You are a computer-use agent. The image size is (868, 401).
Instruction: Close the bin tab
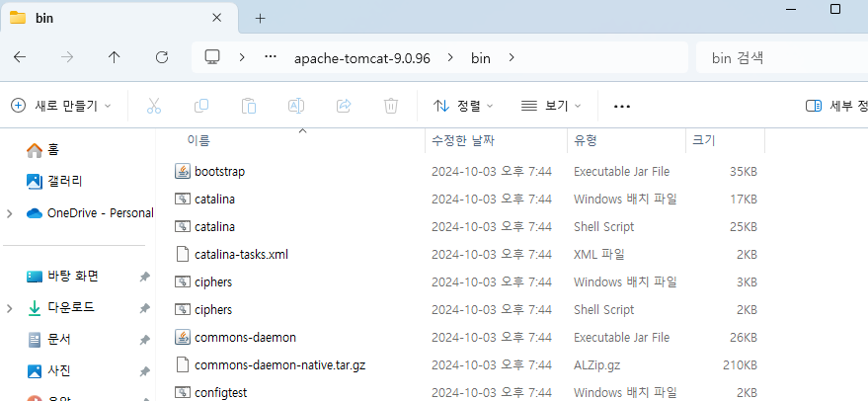pyautogui.click(x=217, y=18)
